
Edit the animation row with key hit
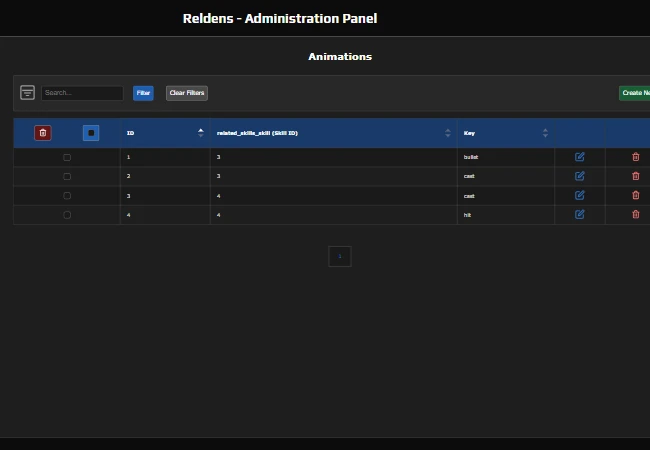580,214
